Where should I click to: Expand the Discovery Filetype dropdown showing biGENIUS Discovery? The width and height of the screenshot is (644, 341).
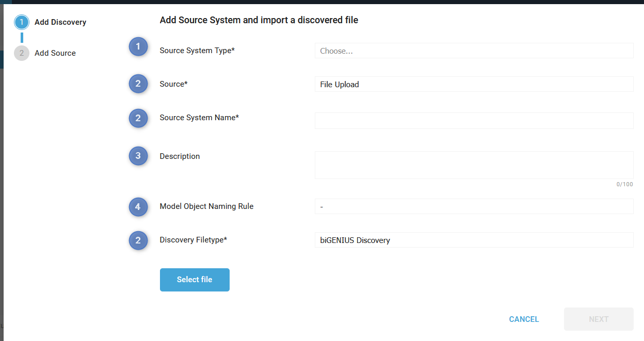point(474,240)
